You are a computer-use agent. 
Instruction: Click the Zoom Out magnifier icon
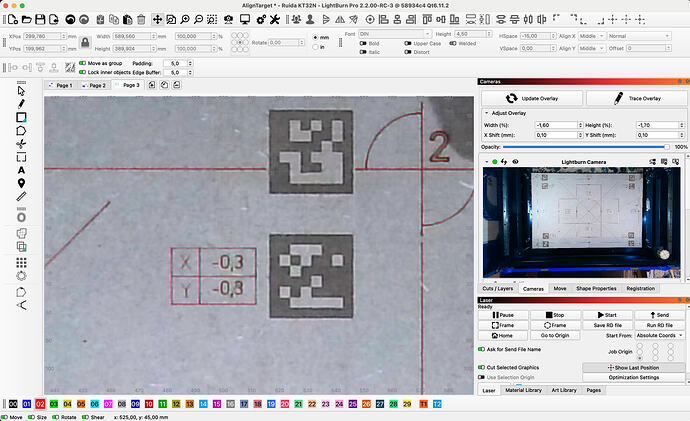(x=198, y=19)
